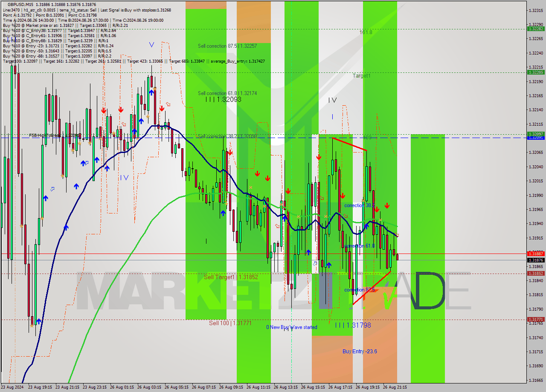Screen dimensions: 546x392
Task: Click the '26 Aug 13:15' time label
Action: pos(286,387)
